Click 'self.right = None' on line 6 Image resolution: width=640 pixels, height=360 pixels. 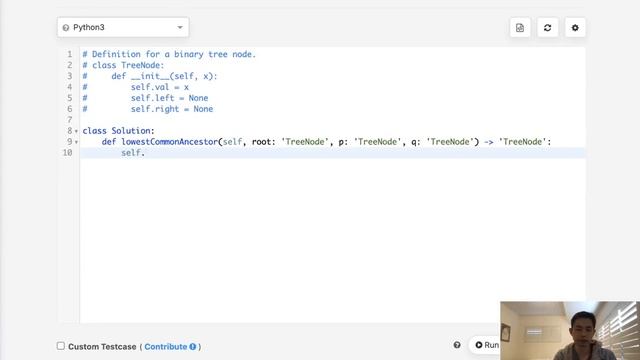point(172,109)
